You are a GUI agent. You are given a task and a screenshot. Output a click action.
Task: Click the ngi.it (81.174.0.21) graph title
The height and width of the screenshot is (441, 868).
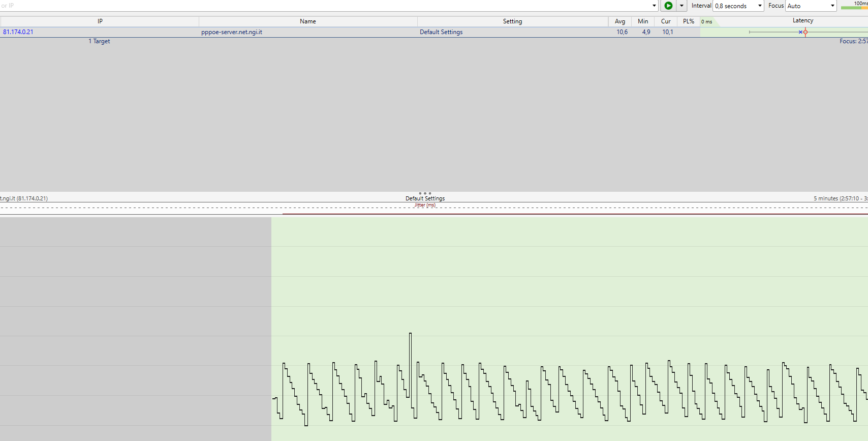(24, 198)
